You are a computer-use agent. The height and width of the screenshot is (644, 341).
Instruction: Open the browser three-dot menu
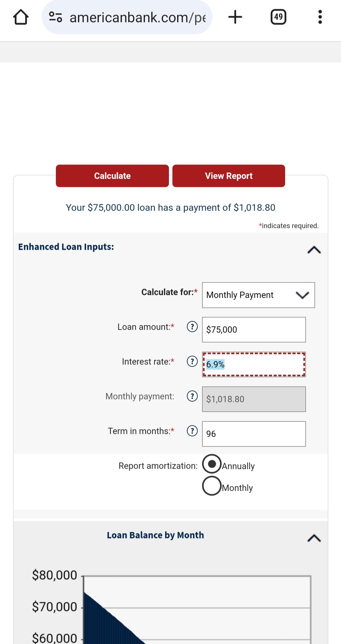[x=320, y=17]
